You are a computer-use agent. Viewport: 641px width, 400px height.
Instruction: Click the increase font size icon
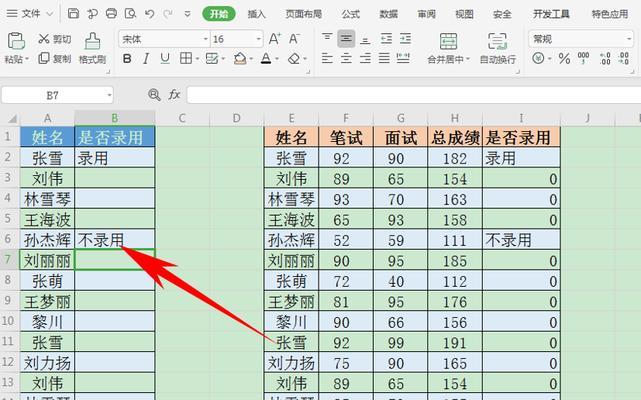274,38
